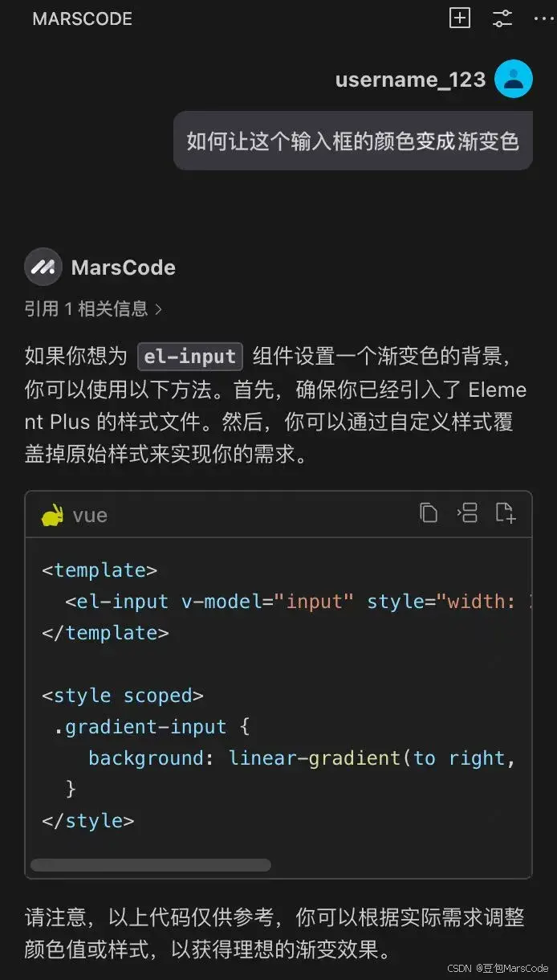Expand the 引用 1 相关信息 section
557x980 pixels.
point(94,308)
